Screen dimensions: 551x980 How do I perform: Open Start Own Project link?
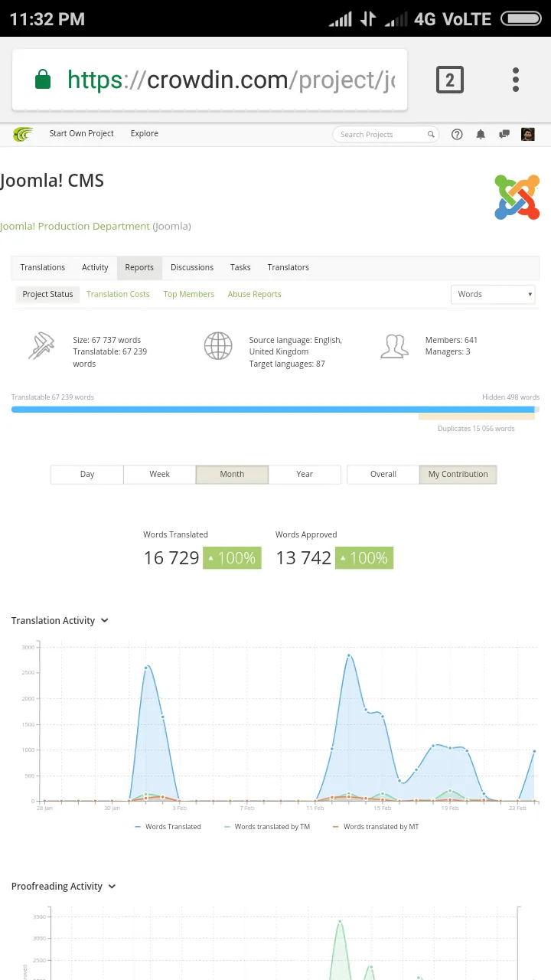coord(81,133)
